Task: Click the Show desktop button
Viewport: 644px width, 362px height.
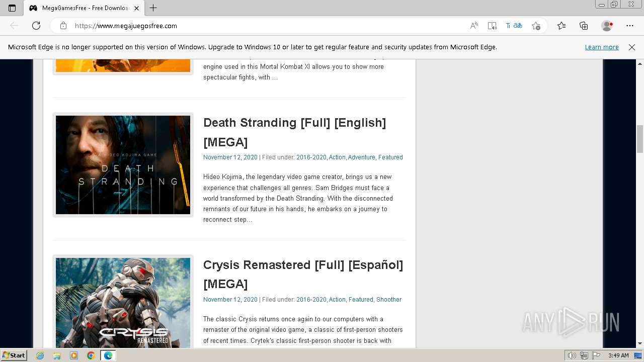Action: click(638, 355)
